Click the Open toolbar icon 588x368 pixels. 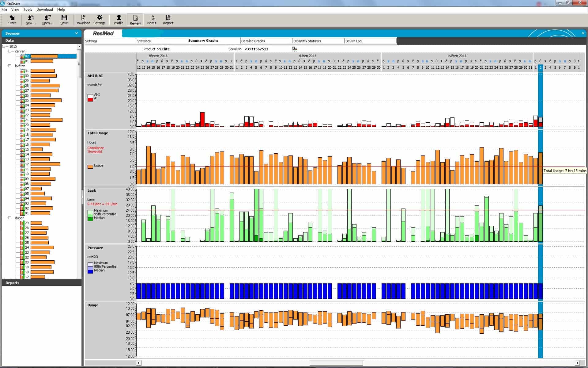47,20
